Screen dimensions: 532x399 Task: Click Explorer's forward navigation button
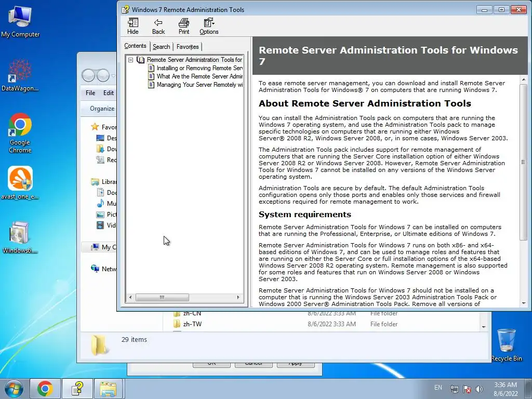click(x=103, y=75)
